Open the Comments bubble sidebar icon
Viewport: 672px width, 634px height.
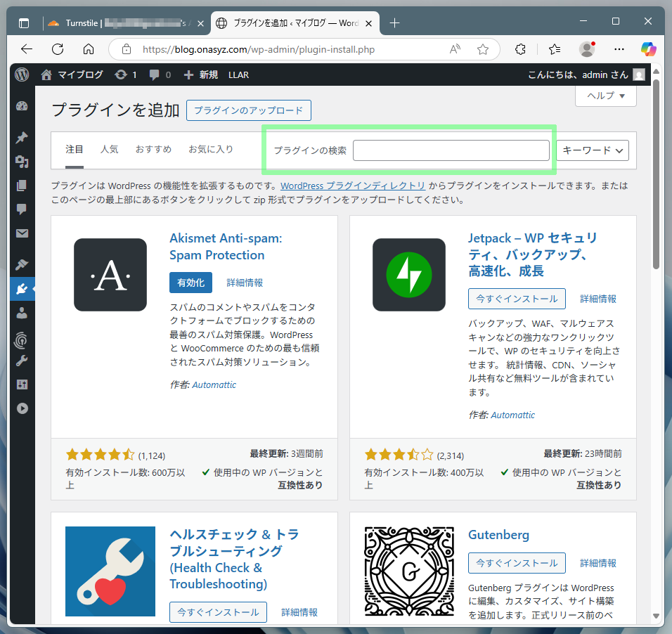tap(22, 209)
